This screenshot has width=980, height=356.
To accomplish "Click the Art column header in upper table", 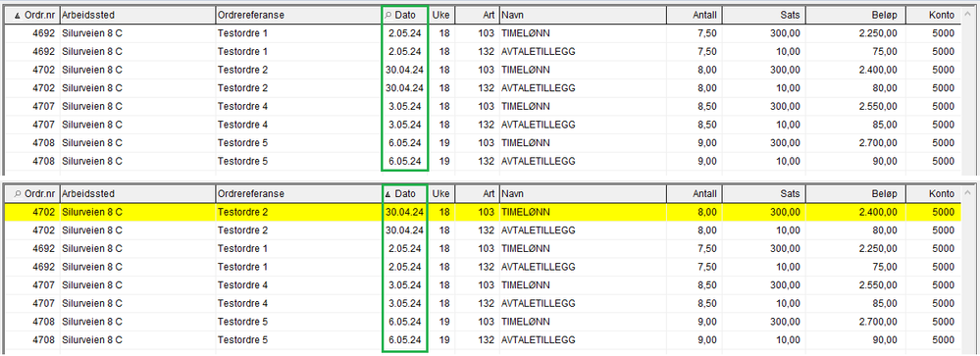I will 477,15.
